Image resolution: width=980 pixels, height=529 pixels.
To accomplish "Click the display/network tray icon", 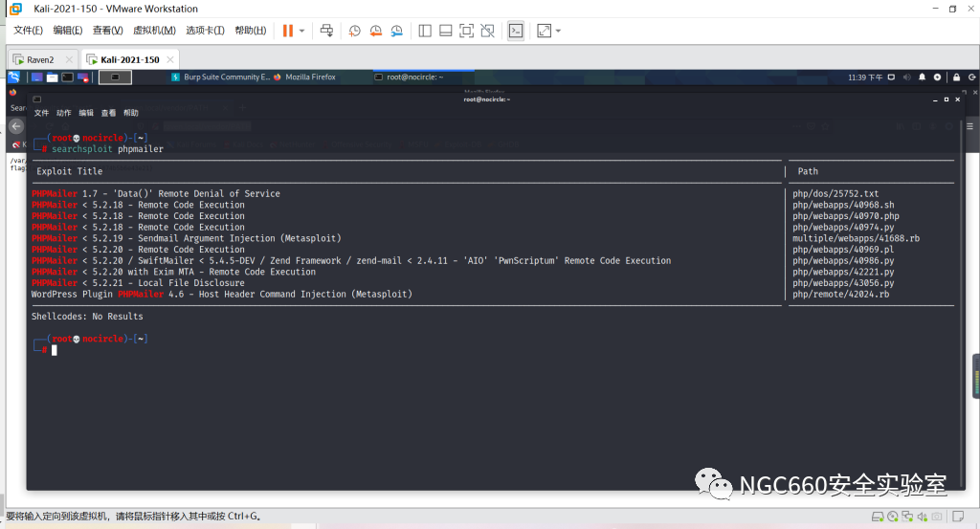I will pos(891,77).
